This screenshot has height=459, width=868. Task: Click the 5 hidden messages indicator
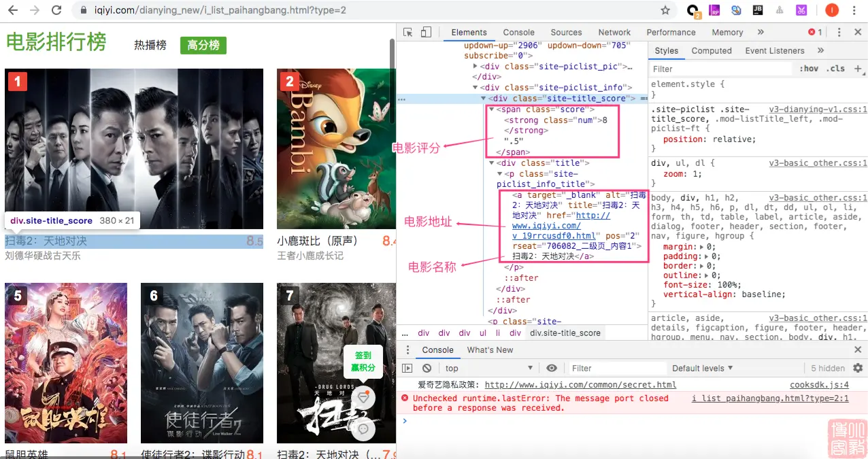click(x=828, y=368)
